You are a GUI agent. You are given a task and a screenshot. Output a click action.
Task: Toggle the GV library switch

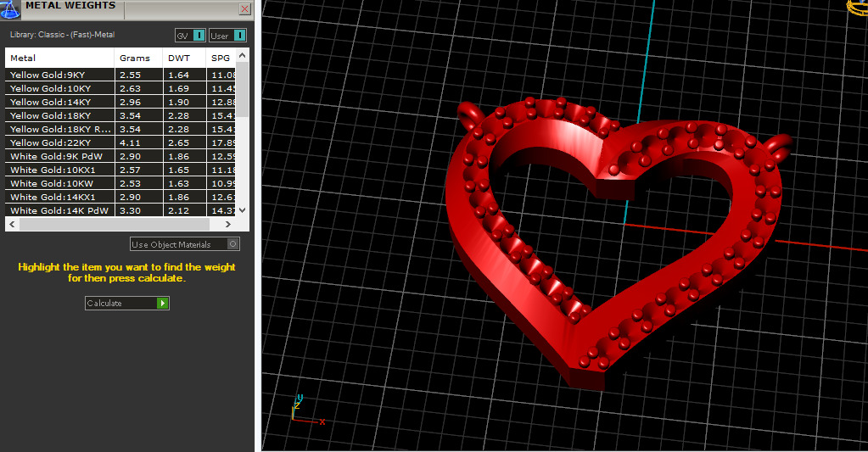click(x=191, y=36)
